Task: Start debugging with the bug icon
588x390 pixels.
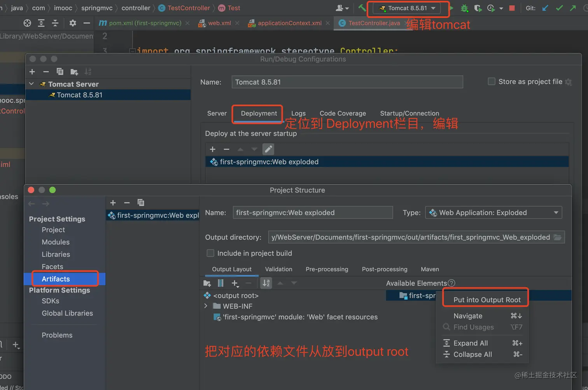Action: [x=464, y=8]
